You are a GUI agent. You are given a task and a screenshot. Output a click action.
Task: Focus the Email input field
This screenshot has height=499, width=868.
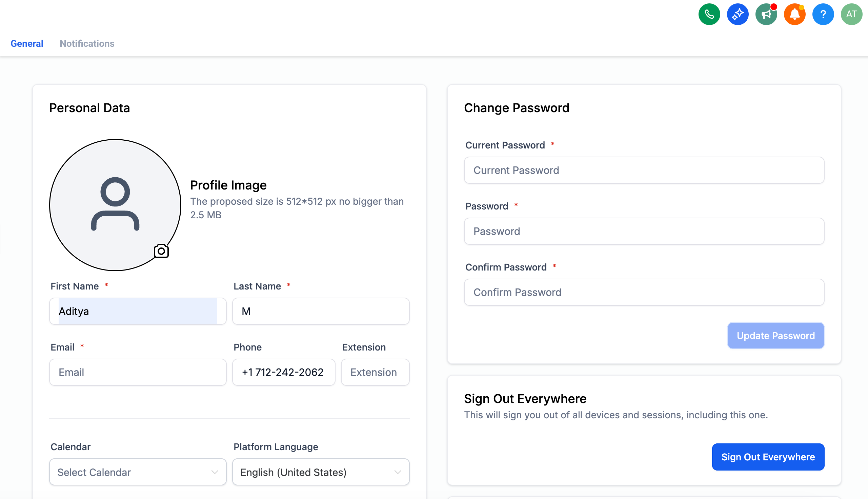click(138, 372)
